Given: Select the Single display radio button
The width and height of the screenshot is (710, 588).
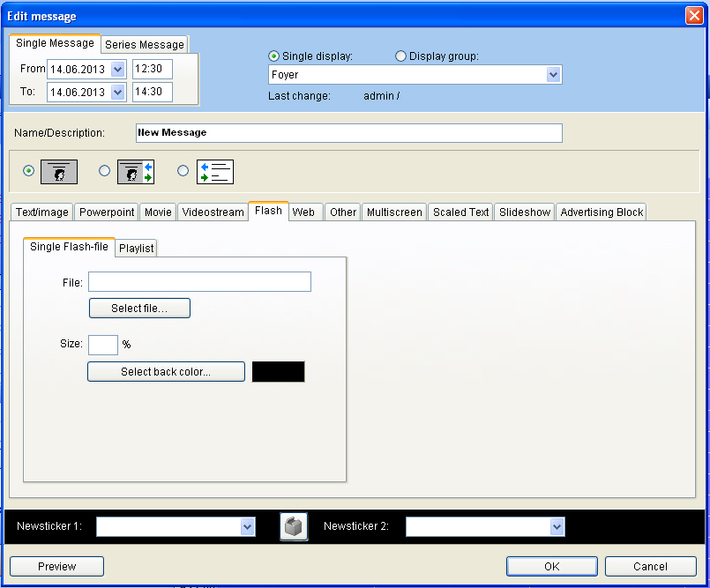Looking at the screenshot, I should pos(274,56).
